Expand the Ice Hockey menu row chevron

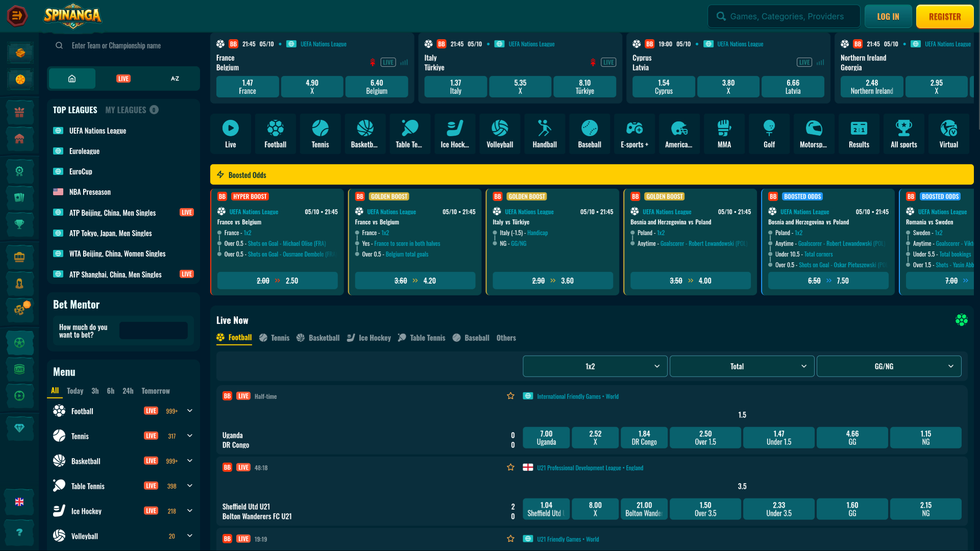pyautogui.click(x=190, y=511)
